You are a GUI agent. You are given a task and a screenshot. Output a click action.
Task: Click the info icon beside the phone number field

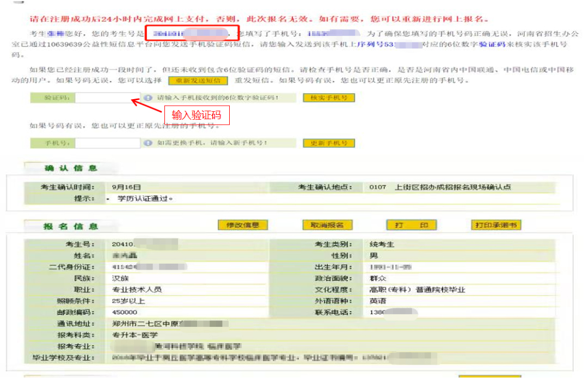click(148, 143)
